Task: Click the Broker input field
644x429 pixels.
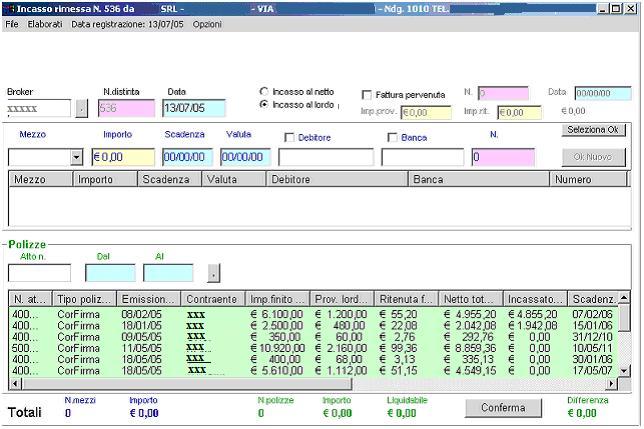Action: click(39, 108)
